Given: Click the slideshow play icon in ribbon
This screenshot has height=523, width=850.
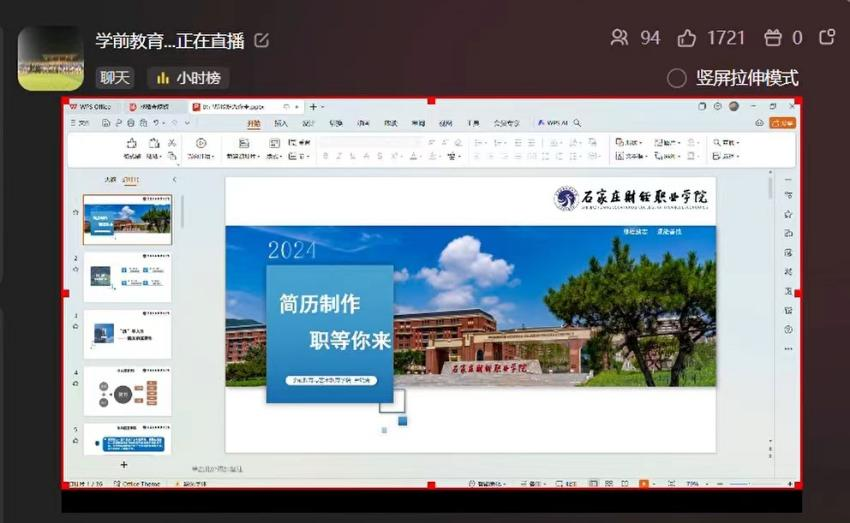Looking at the screenshot, I should [201, 143].
